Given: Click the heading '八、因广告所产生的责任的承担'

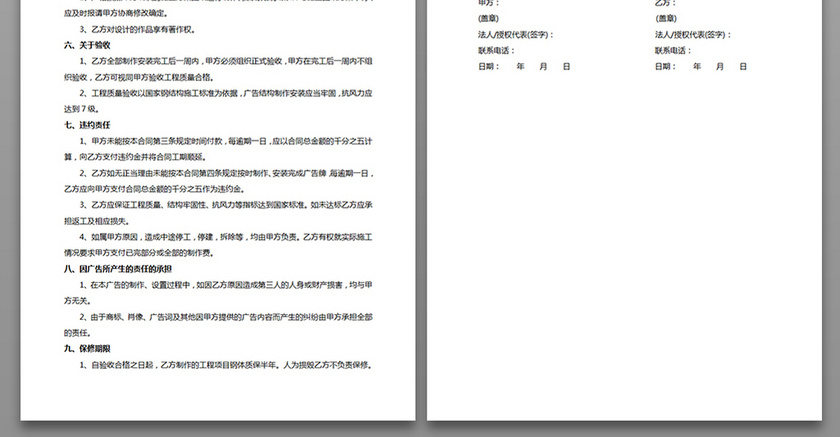Looking at the screenshot, I should (118, 269).
